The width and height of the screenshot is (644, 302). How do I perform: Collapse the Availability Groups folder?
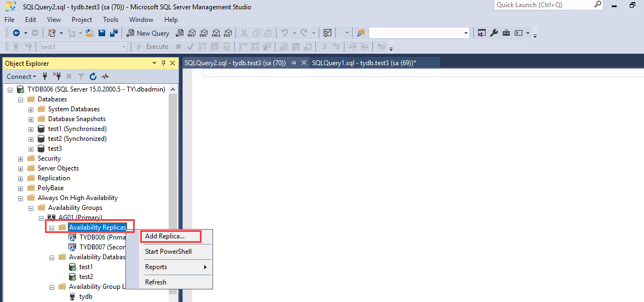[31, 208]
